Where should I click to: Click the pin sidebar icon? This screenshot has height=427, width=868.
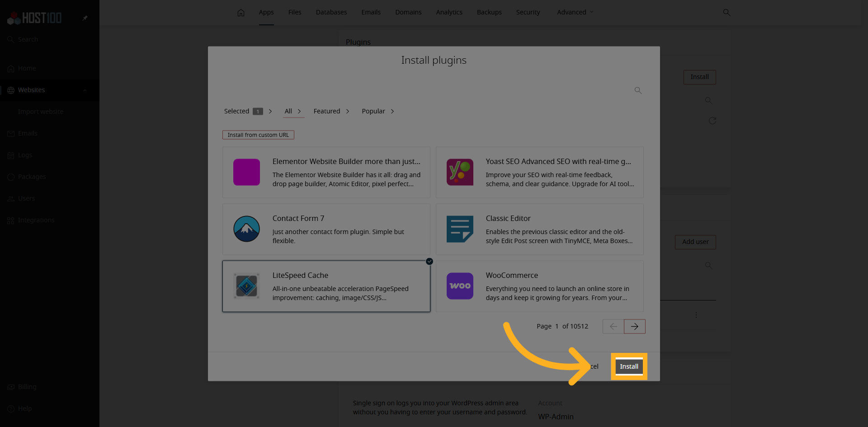tap(85, 18)
